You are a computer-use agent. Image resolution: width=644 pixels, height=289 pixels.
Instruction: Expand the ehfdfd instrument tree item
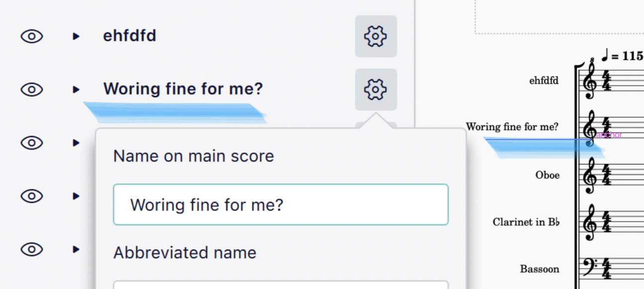76,36
